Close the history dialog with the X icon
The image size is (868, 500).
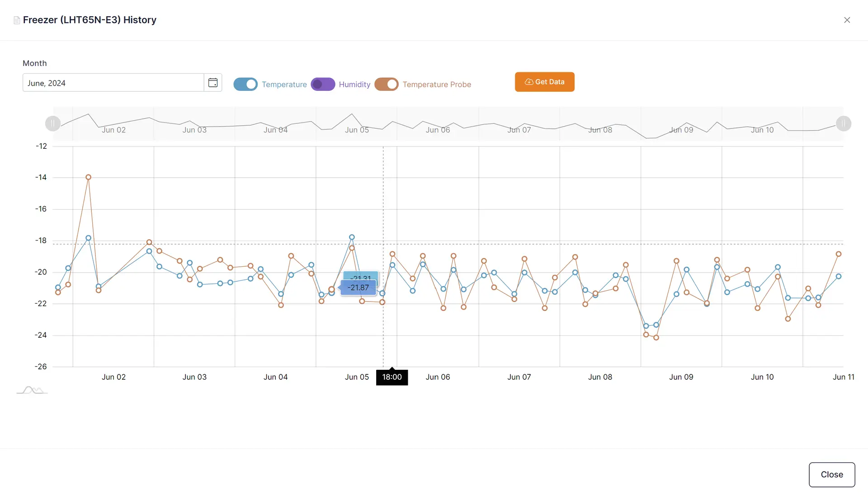click(x=847, y=20)
